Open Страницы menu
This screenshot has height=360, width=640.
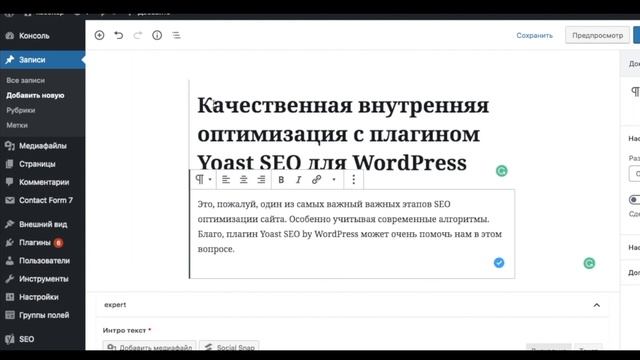point(37,164)
